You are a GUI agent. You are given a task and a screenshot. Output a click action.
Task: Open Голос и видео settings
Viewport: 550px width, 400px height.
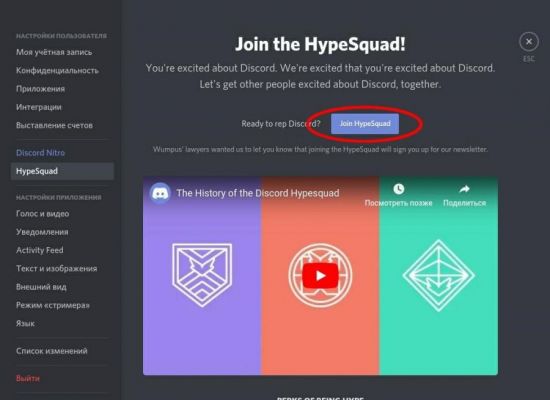[x=42, y=214]
